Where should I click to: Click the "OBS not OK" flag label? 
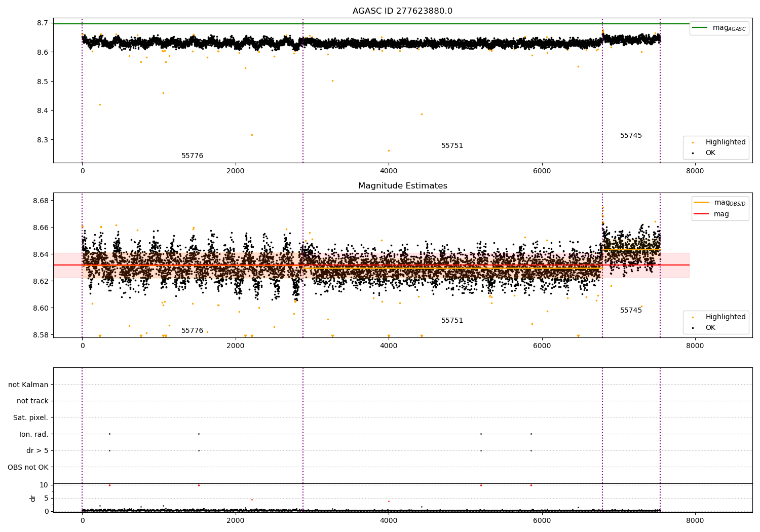pyautogui.click(x=28, y=467)
